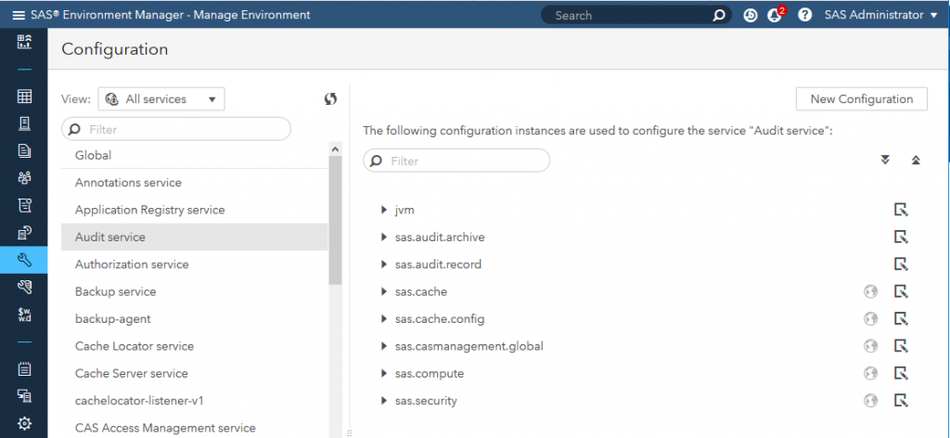This screenshot has height=438, width=950.
Task: Refresh the services list
Action: tap(331, 99)
